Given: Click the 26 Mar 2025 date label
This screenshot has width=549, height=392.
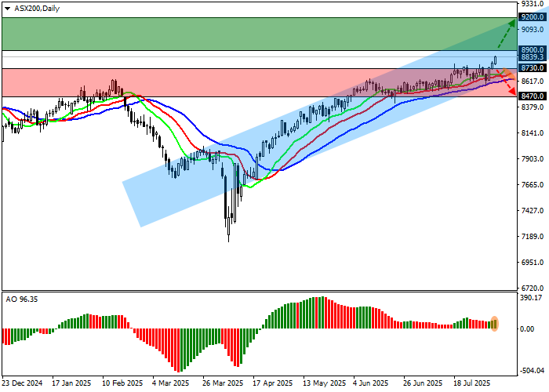Looking at the screenshot, I should 223,383.
